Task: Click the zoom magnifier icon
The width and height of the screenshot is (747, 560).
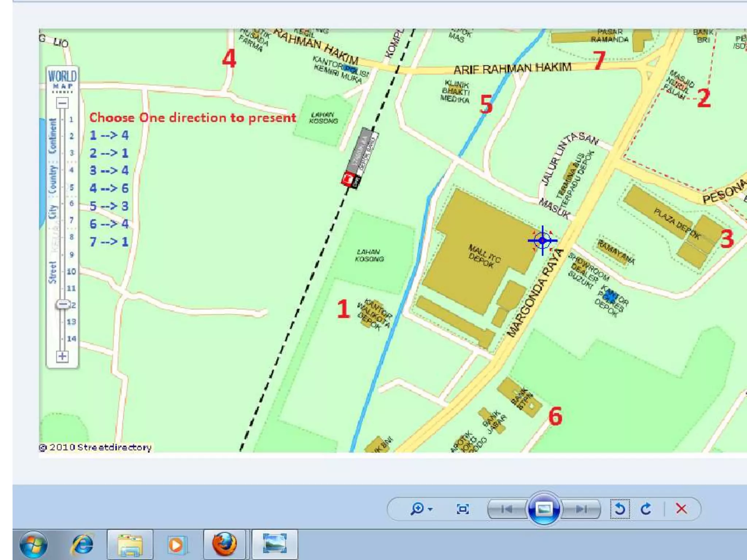Action: click(x=417, y=509)
